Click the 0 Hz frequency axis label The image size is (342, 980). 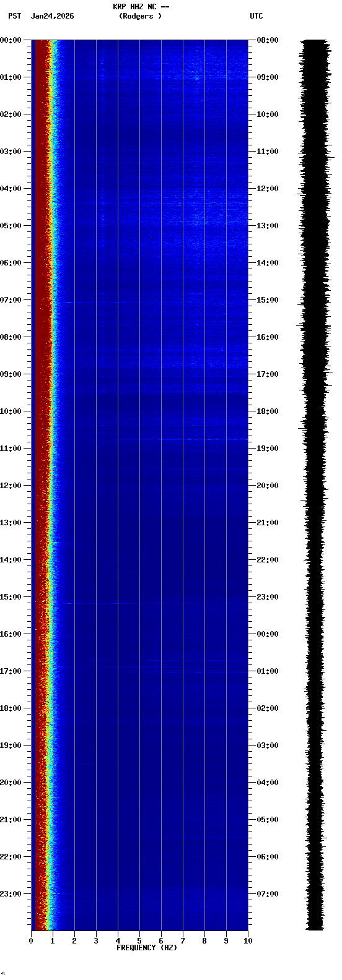[31, 941]
